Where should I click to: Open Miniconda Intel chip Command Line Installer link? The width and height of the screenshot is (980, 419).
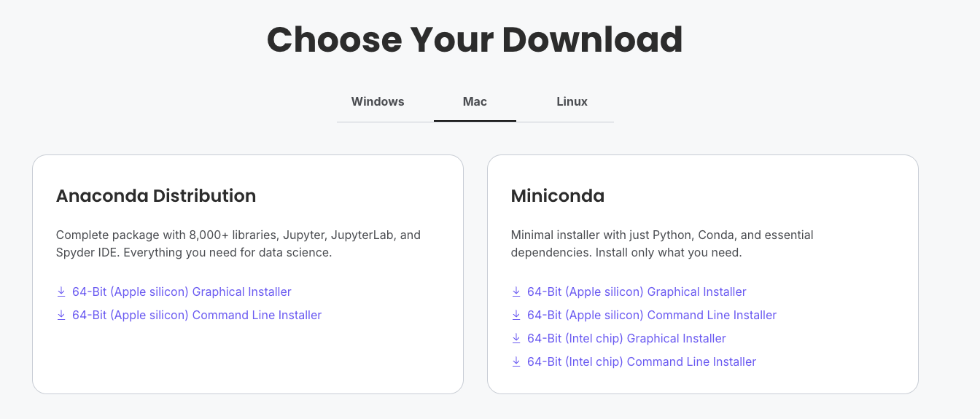tap(642, 362)
